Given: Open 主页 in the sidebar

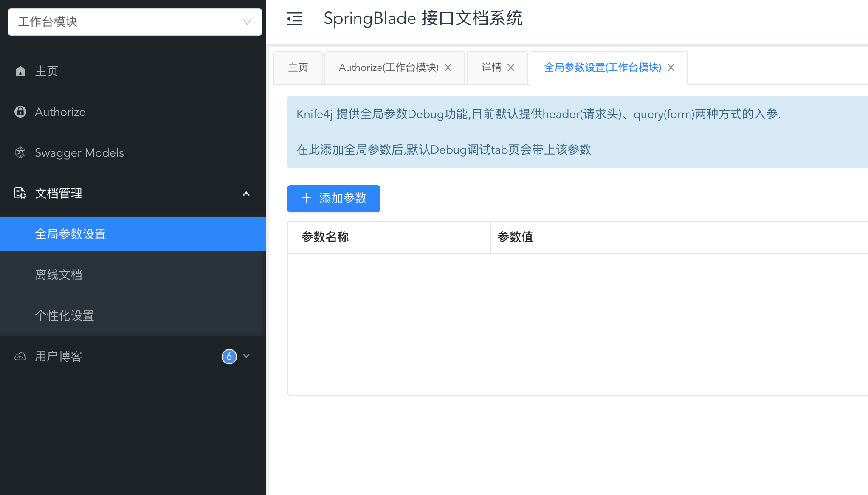Looking at the screenshot, I should (133, 71).
